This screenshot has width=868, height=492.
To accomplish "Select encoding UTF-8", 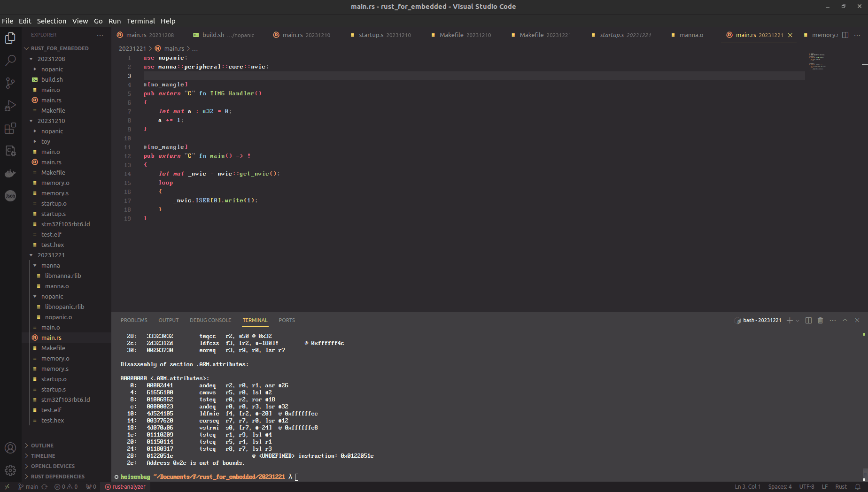I will (x=806, y=487).
